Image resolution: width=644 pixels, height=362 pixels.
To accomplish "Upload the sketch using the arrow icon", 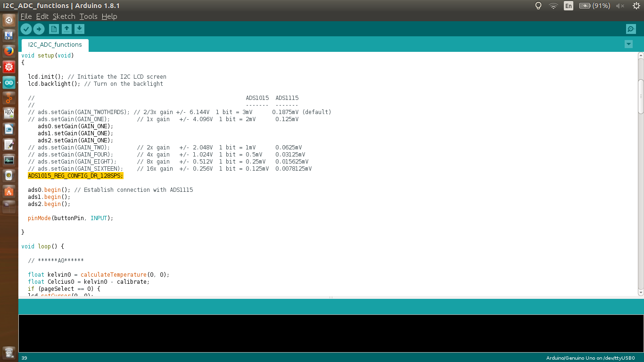I will coord(39,29).
